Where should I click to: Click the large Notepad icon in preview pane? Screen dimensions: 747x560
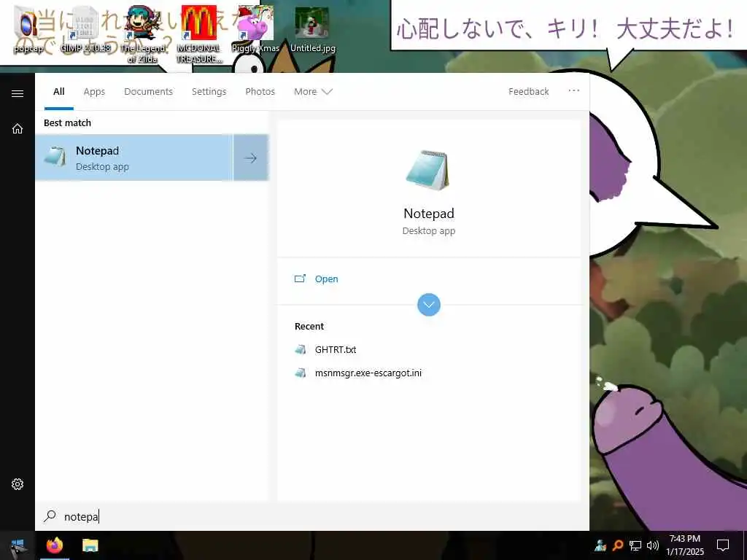pos(427,170)
